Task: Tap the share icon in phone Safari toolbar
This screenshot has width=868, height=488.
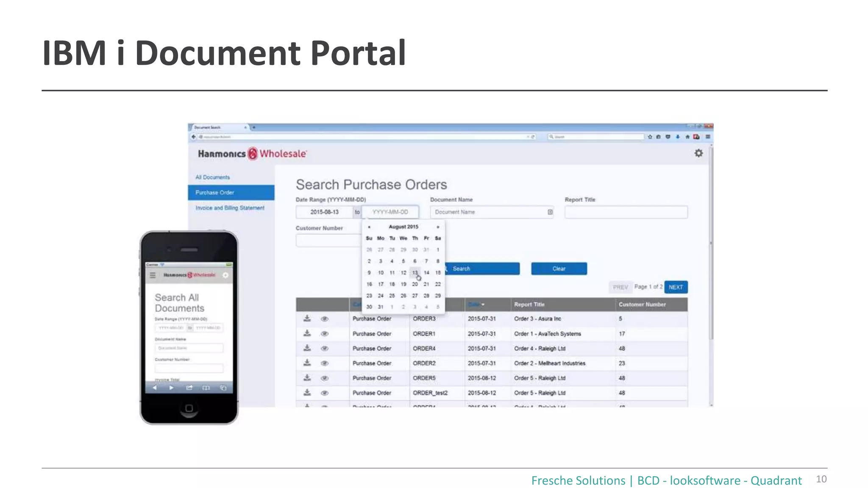Action: [x=189, y=388]
